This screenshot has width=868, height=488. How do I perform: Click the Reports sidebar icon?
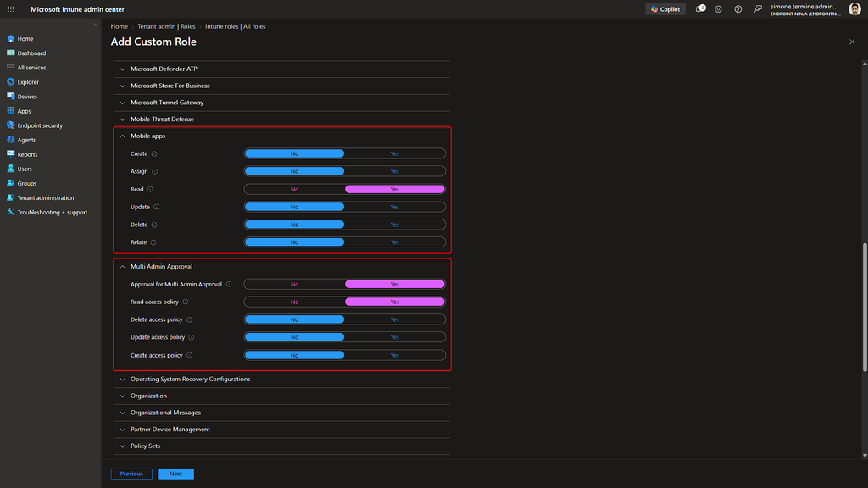click(x=10, y=154)
